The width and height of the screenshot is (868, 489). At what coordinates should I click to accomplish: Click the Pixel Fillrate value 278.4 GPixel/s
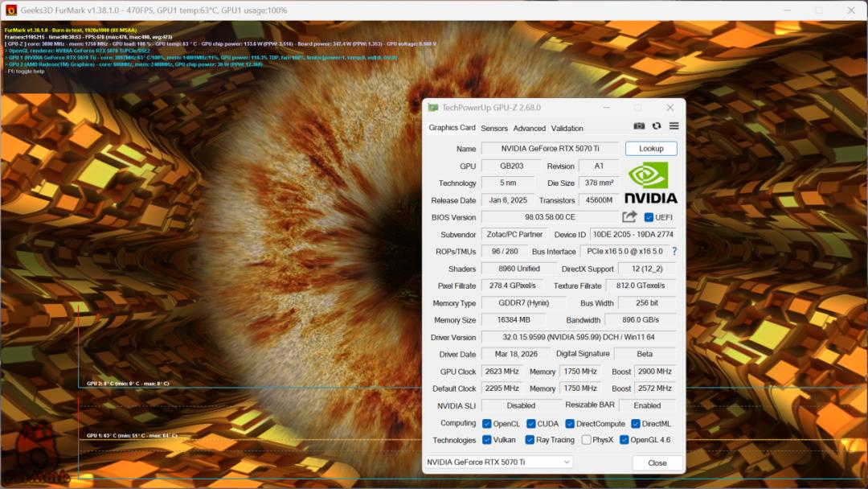(x=513, y=286)
